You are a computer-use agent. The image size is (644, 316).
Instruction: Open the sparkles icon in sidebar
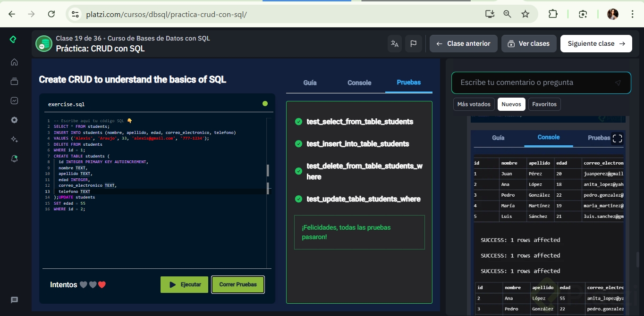[x=14, y=139]
